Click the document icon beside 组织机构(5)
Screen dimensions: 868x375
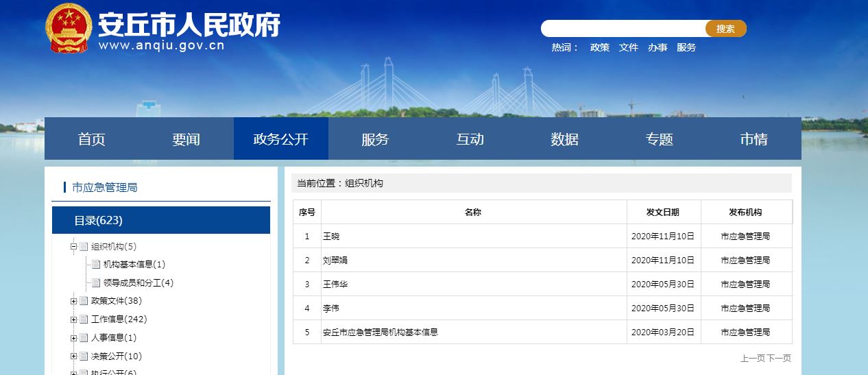(84, 247)
